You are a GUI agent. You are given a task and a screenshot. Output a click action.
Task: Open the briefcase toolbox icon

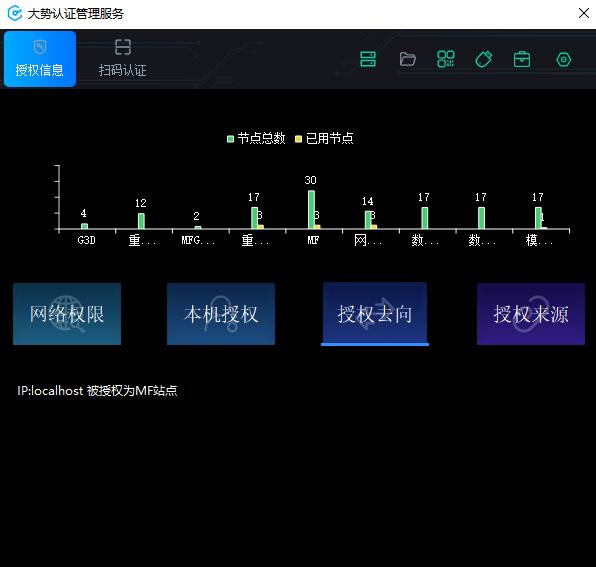click(x=522, y=59)
